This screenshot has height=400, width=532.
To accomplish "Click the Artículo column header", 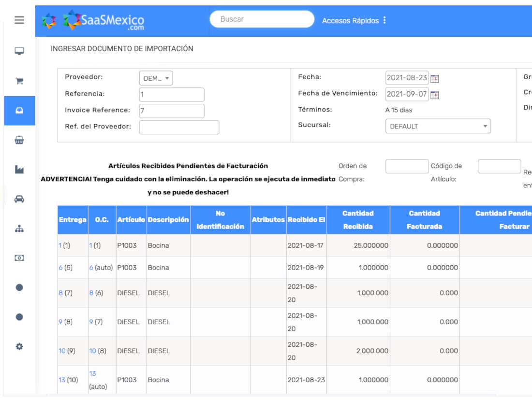I will click(x=131, y=220).
